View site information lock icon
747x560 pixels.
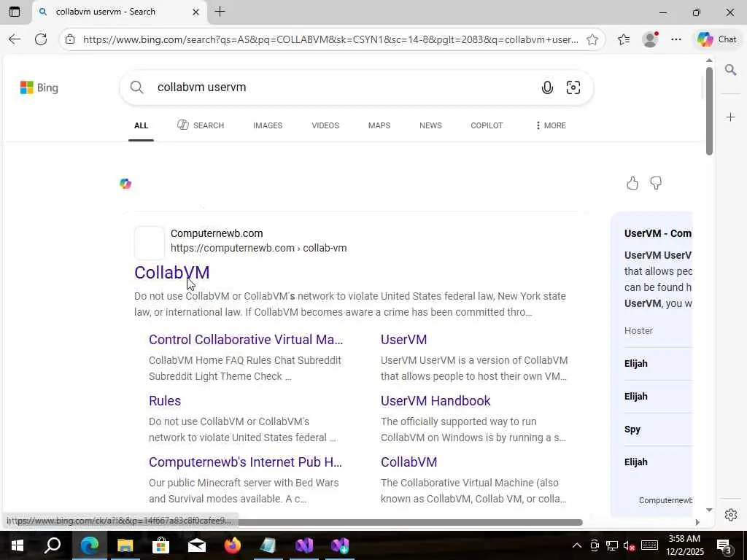[x=70, y=39]
